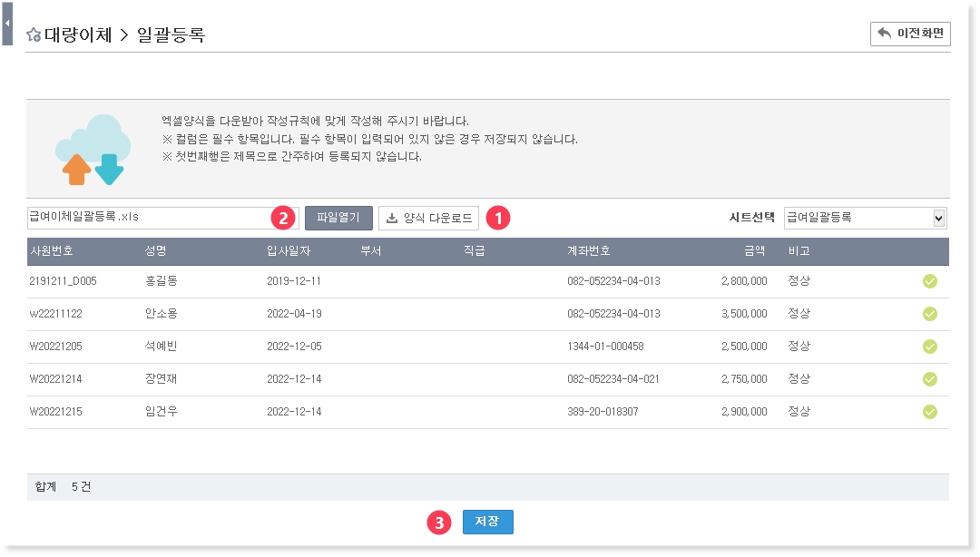Click the file name field 급여이체일괄등록.xls

[x=145, y=218]
